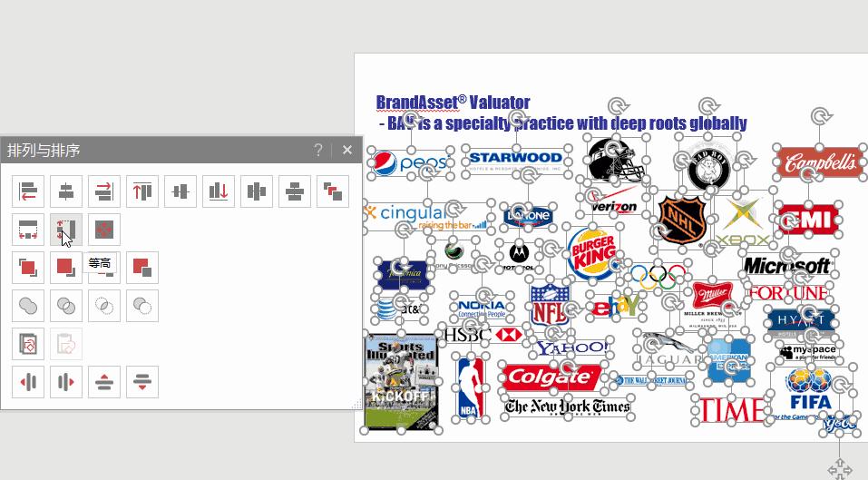Select The New York Times logo
Image resolution: width=868 pixels, height=480 pixels.
pos(567,407)
